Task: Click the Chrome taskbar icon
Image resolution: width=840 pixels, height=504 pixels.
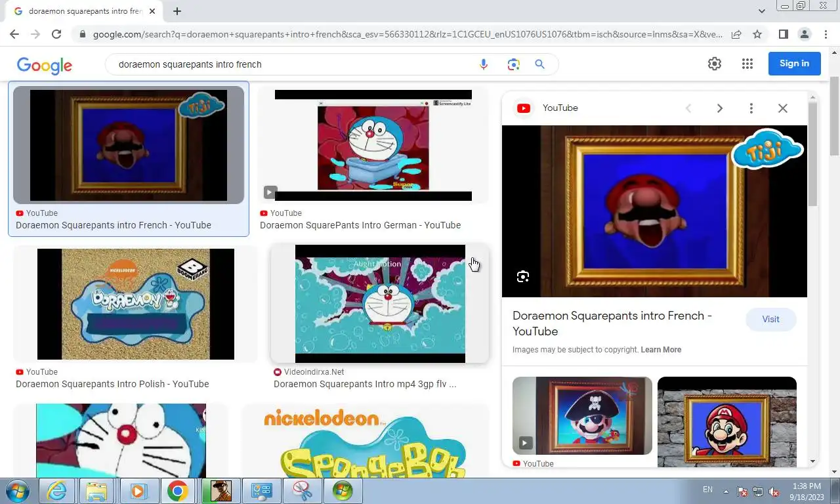Action: click(x=178, y=491)
